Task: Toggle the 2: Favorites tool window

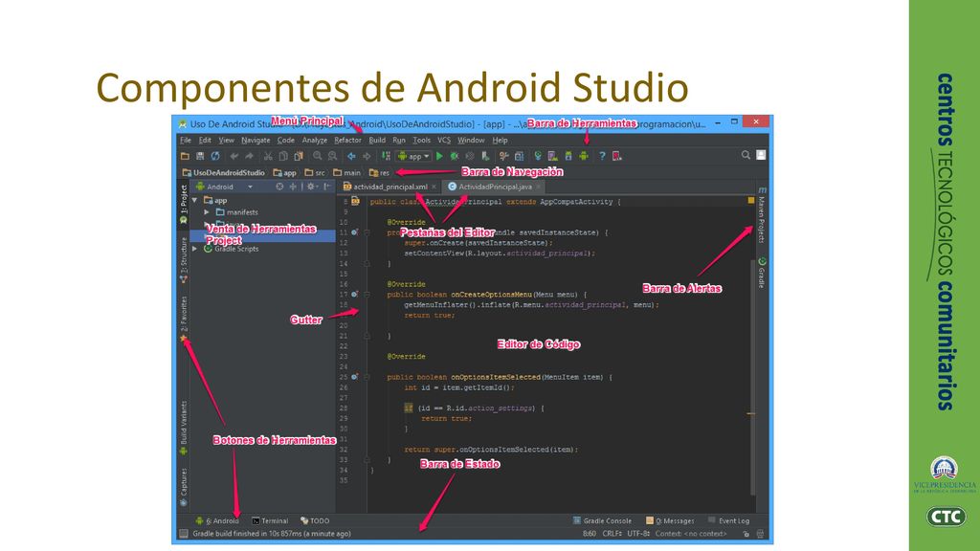Action: coord(183,319)
